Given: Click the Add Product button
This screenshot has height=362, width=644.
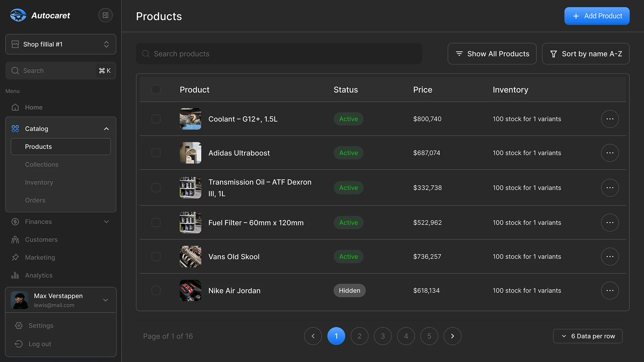Looking at the screenshot, I should point(597,16).
